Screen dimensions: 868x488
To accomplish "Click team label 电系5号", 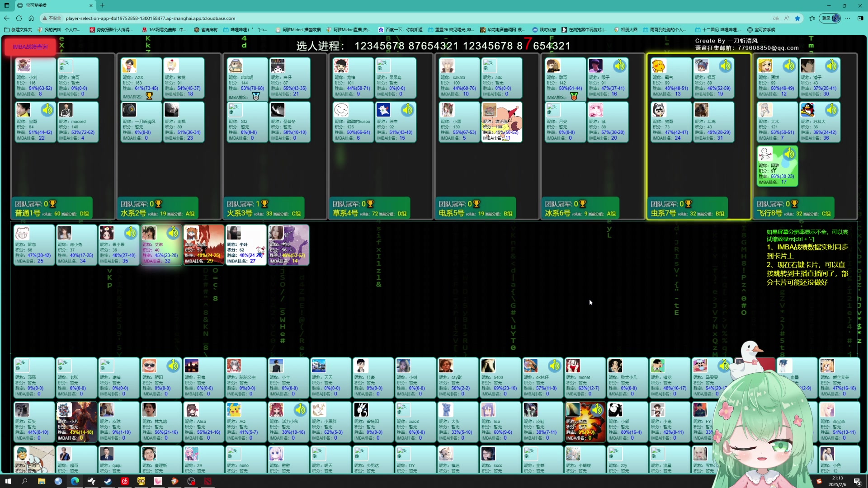I will point(452,213).
